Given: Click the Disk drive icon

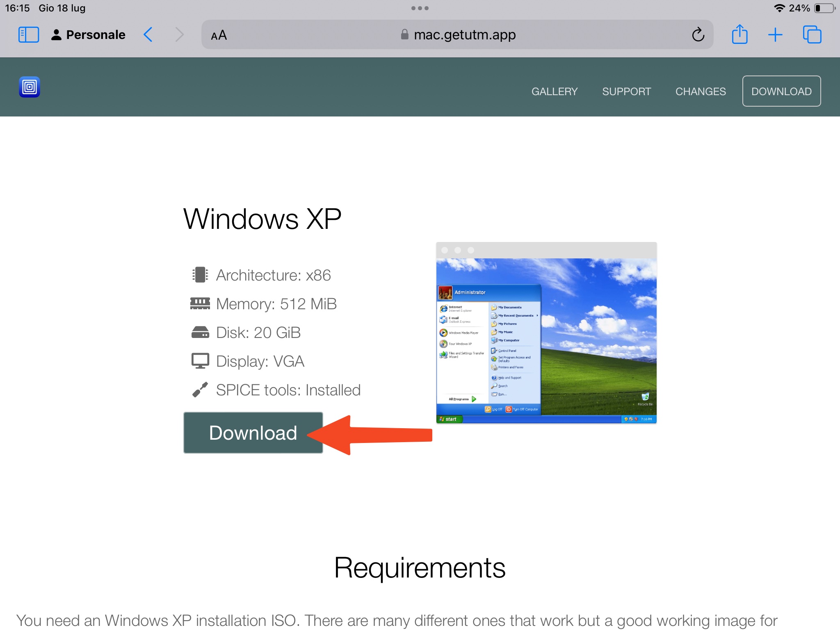Looking at the screenshot, I should tap(200, 332).
